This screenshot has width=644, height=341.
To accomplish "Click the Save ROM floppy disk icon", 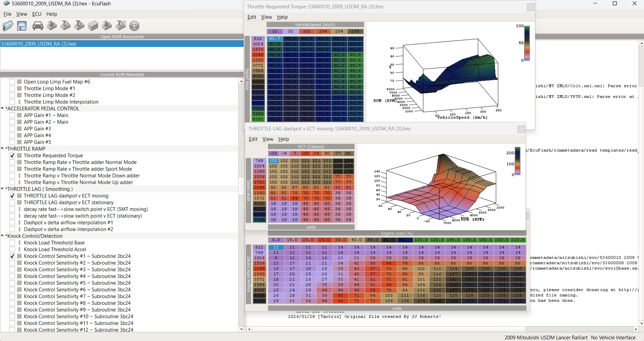I will (x=22, y=26).
